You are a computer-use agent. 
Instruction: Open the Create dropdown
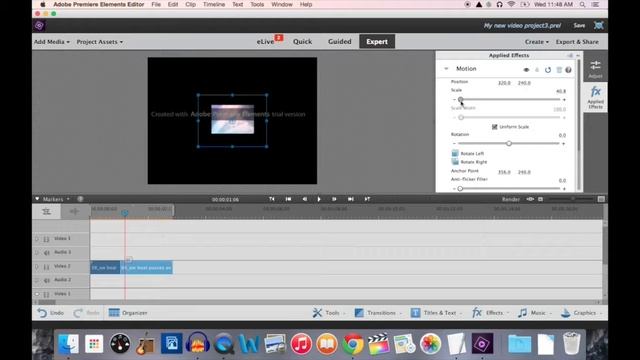[536, 42]
